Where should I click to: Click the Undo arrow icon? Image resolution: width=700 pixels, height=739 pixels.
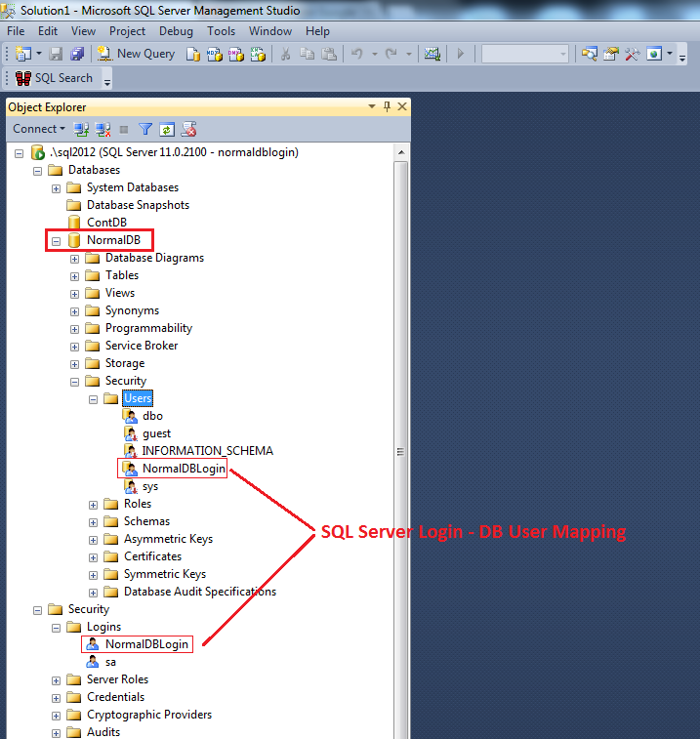(357, 54)
